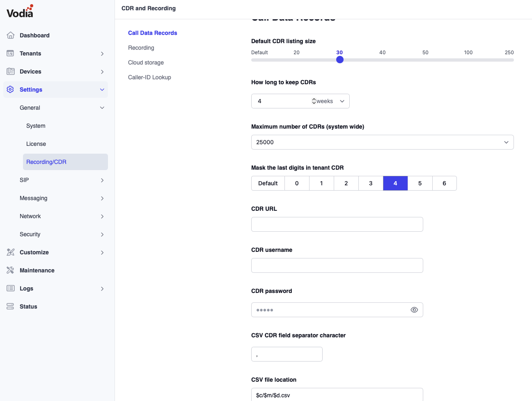Open the Logs sidebar icon
The image size is (532, 401).
(10, 288)
